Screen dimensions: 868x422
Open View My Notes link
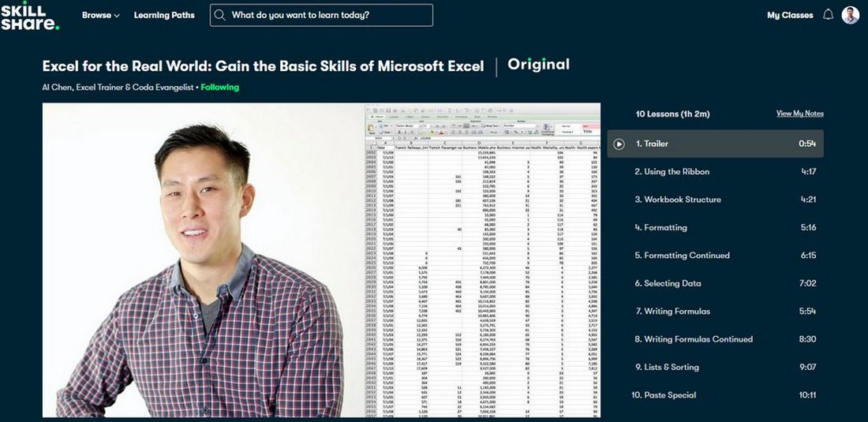click(x=800, y=114)
